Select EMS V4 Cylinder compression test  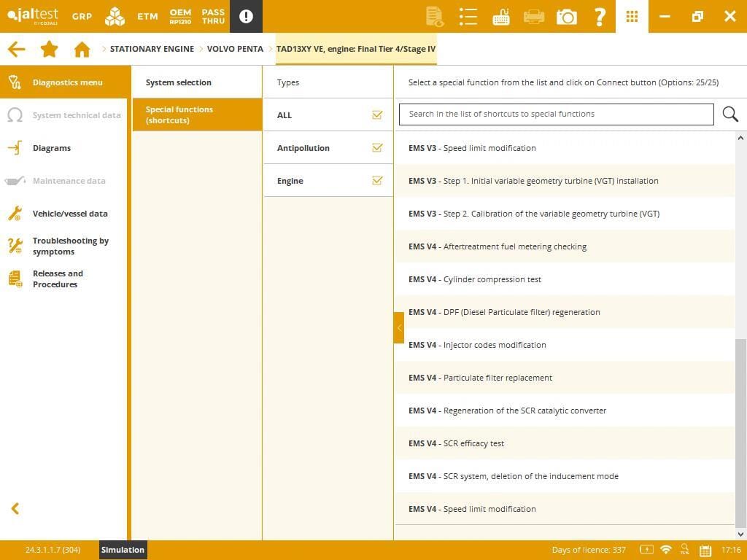pos(475,279)
